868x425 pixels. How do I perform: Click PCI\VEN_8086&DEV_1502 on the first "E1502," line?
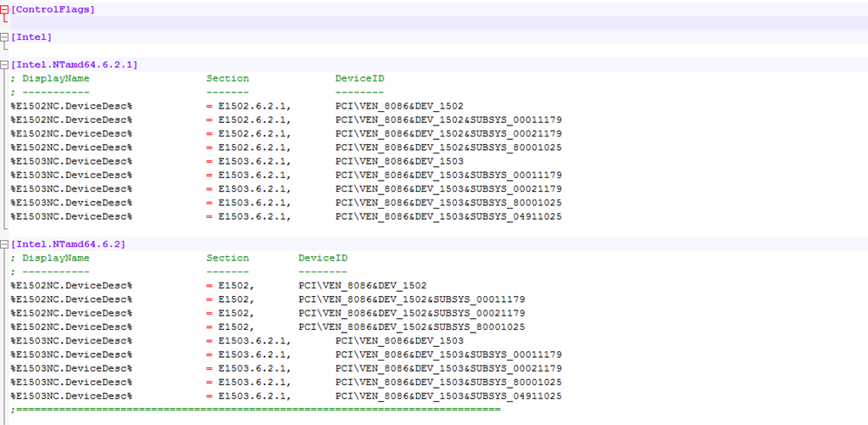tap(363, 286)
